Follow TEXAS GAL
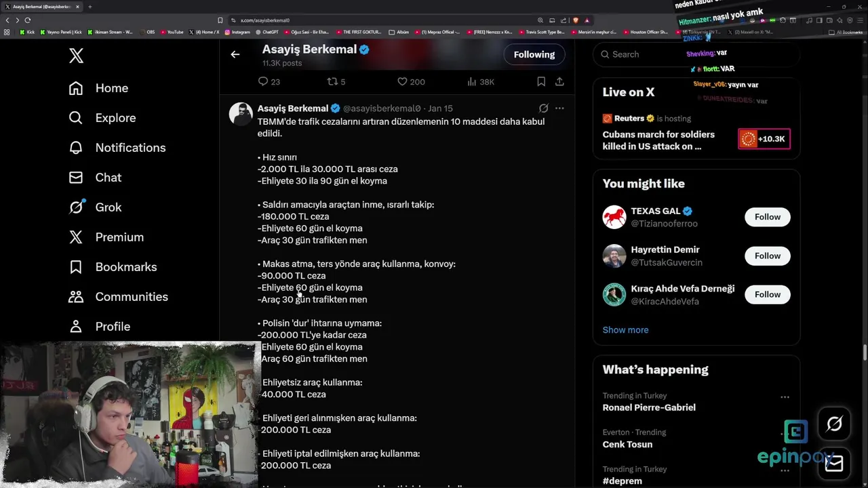 pyautogui.click(x=768, y=217)
